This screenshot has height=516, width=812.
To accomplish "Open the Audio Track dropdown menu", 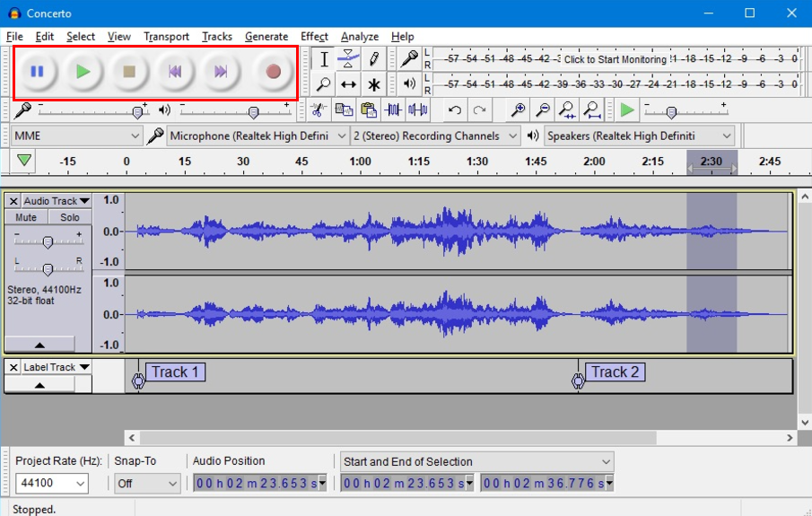I will [57, 201].
